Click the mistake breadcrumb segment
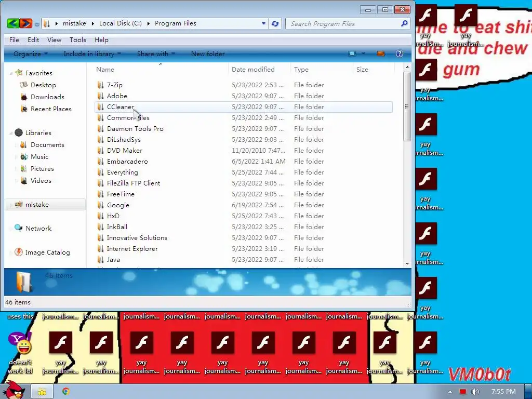Image resolution: width=532 pixels, height=399 pixels. click(74, 23)
